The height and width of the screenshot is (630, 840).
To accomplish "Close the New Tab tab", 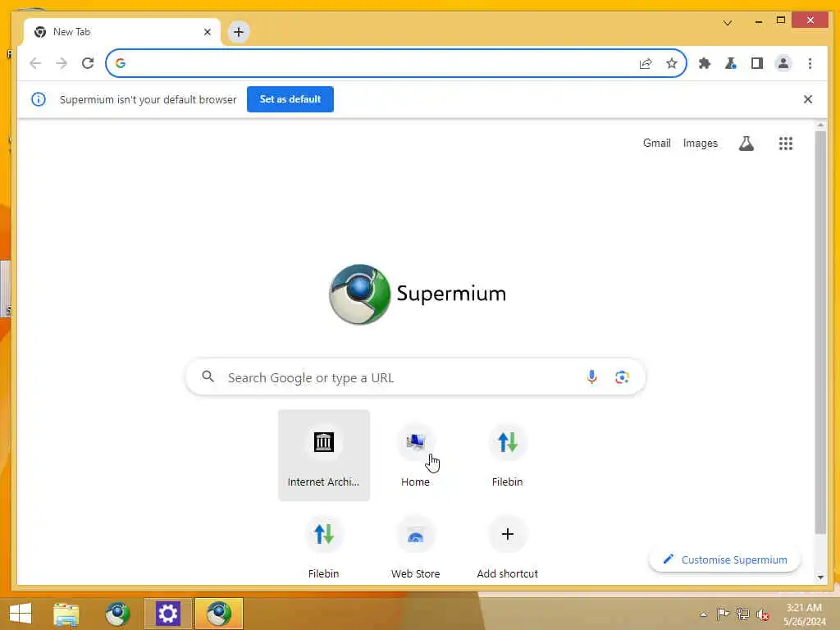I will (x=208, y=32).
